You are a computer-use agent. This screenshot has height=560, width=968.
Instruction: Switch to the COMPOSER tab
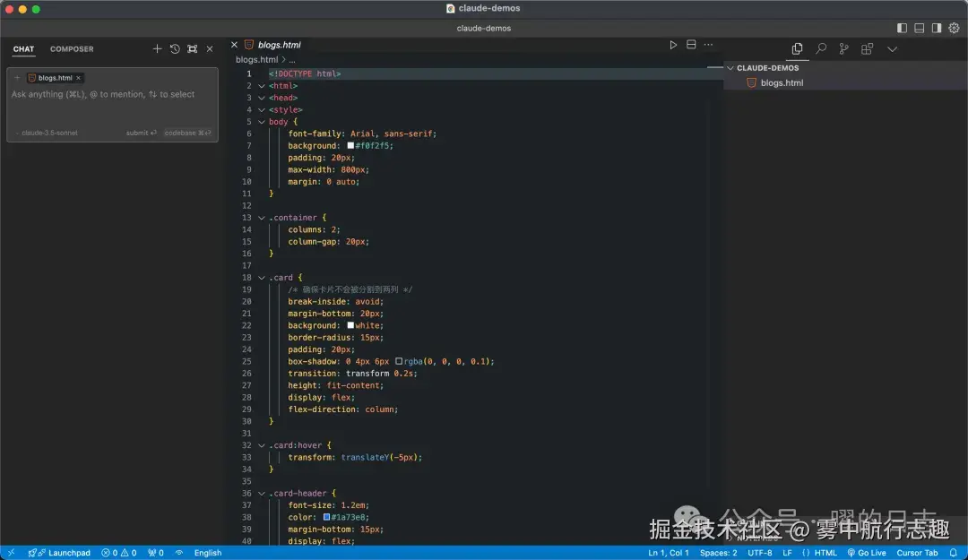point(72,48)
